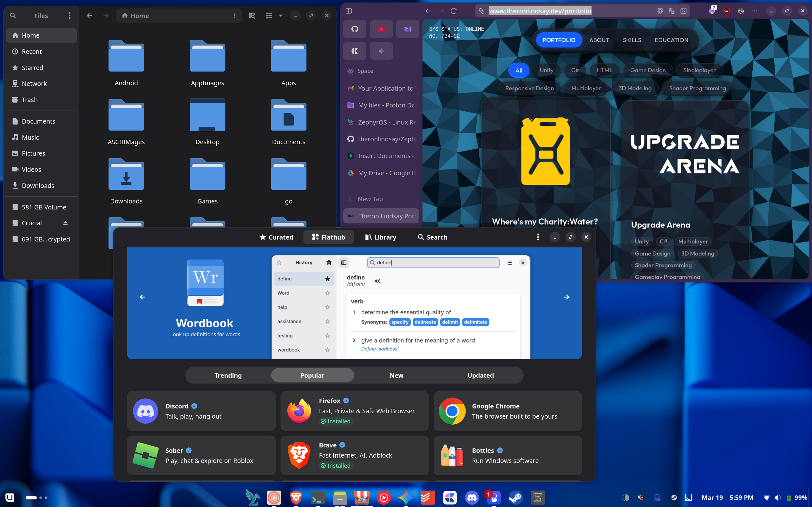Select the ABOUT tab on the portfolio site
This screenshot has width=812, height=507.
(x=599, y=40)
